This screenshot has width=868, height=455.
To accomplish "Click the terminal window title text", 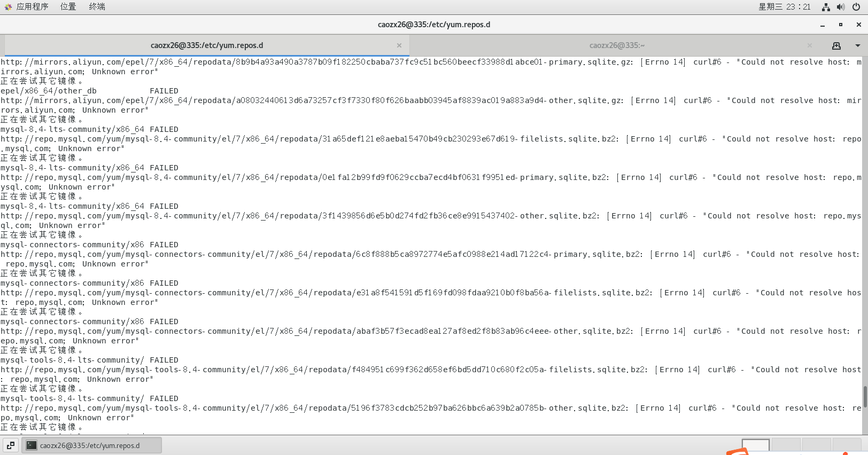I will [x=434, y=25].
